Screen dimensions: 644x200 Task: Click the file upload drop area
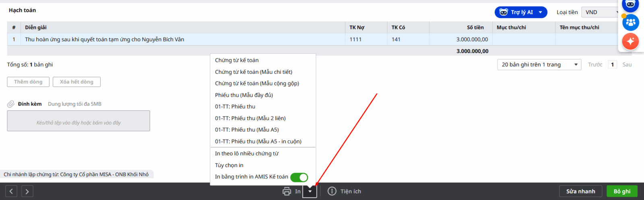click(78, 121)
